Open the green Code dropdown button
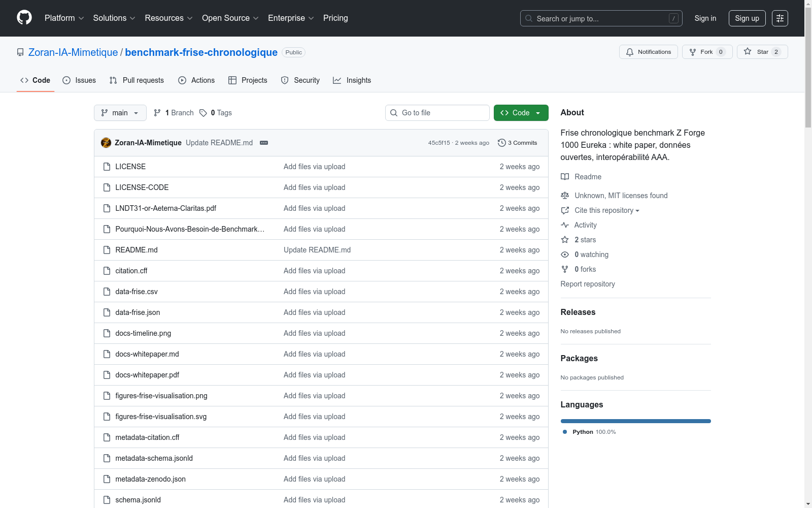This screenshot has width=812, height=508. [521, 113]
